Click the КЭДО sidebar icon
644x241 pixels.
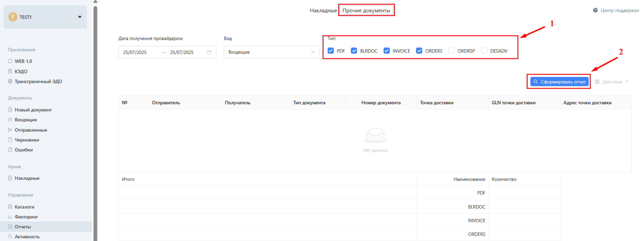pos(10,71)
